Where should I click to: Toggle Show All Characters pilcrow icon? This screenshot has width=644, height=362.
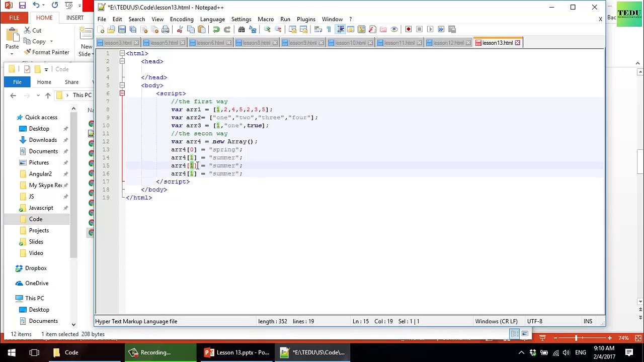[329, 30]
